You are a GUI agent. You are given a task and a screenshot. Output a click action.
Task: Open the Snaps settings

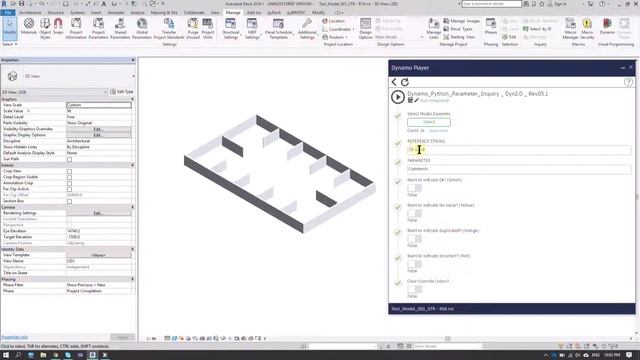click(x=58, y=27)
